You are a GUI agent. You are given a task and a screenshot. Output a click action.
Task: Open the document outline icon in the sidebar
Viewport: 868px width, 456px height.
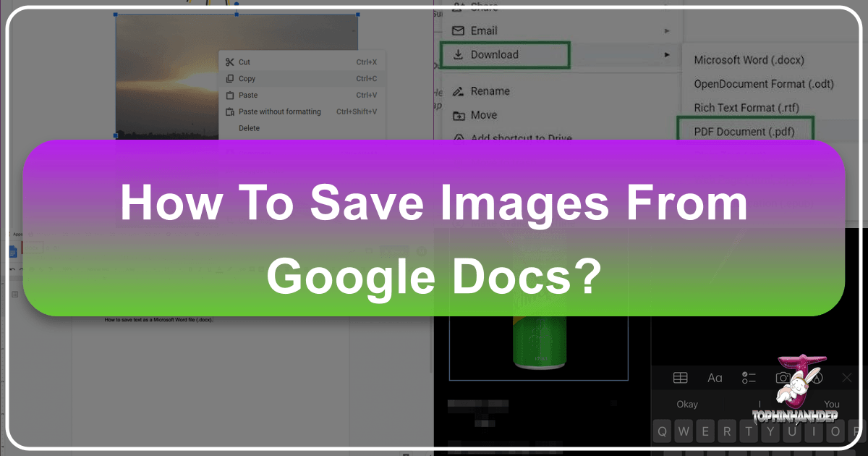click(x=14, y=294)
